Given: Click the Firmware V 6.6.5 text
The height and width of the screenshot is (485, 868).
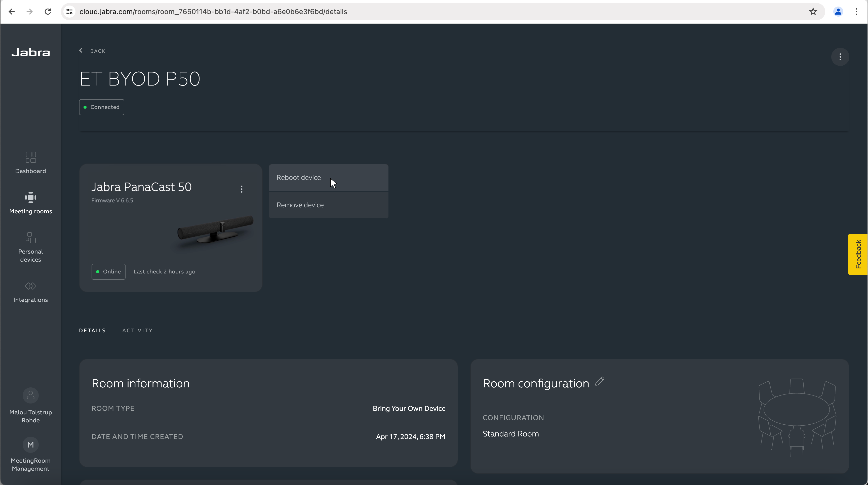Looking at the screenshot, I should click(x=112, y=200).
